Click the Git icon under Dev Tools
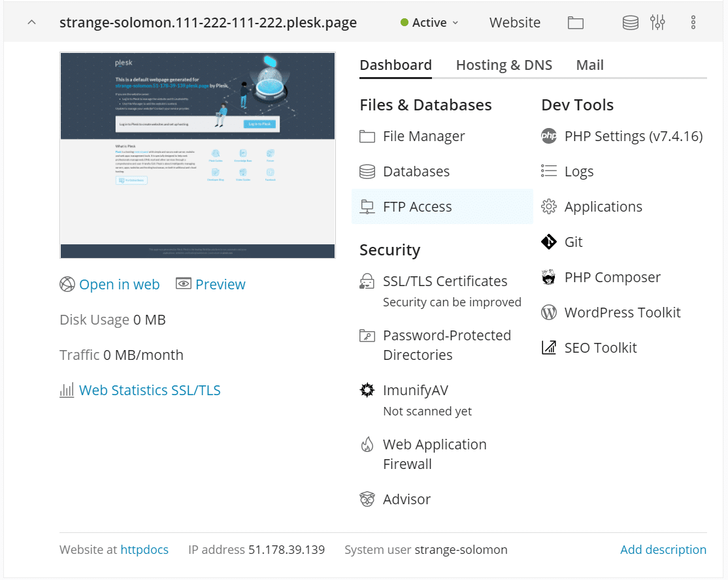This screenshot has height=580, width=728. pyautogui.click(x=549, y=242)
